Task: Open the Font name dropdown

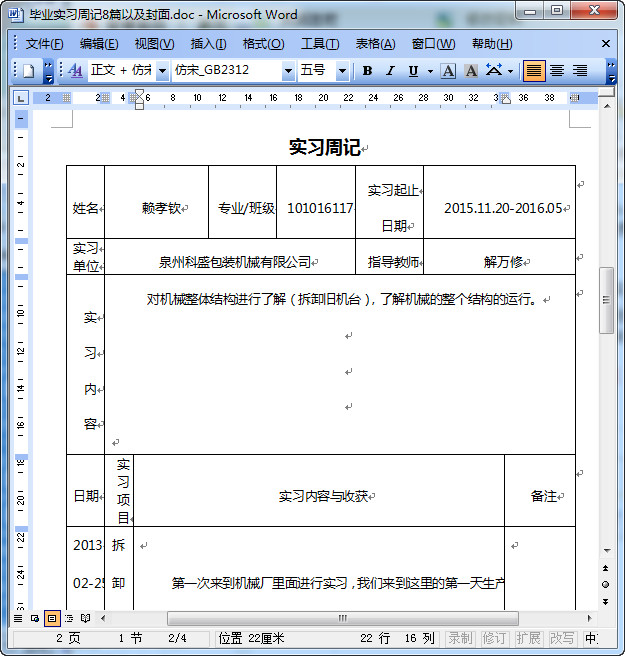Action: tap(288, 71)
